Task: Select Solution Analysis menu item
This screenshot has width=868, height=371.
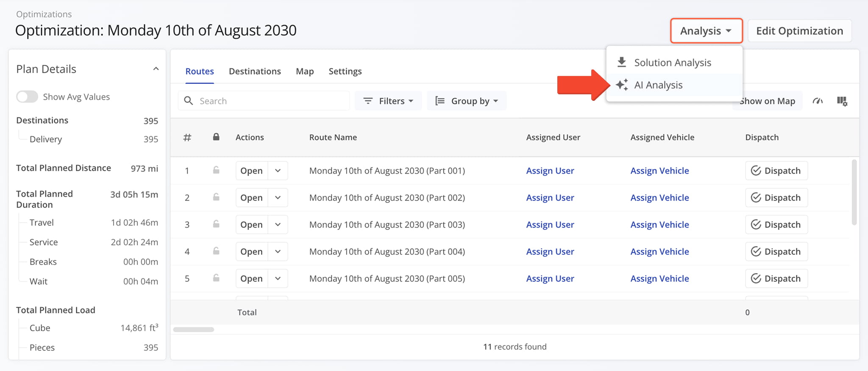Action: pyautogui.click(x=674, y=62)
